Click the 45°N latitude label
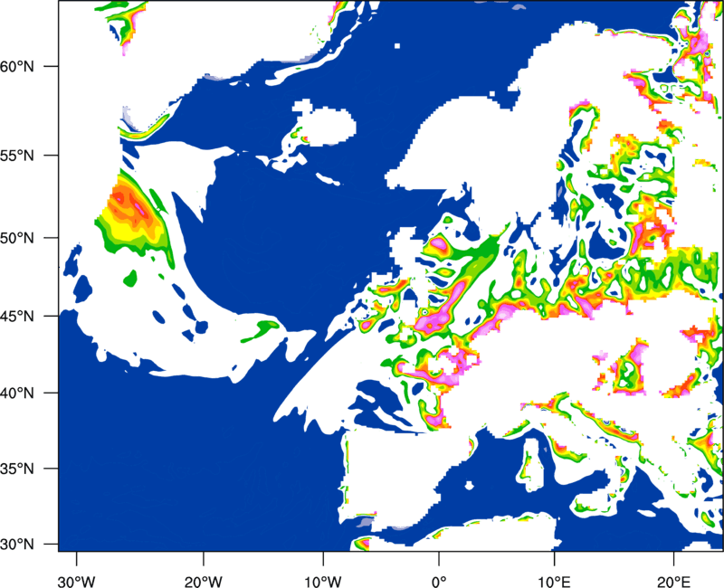The image size is (724, 588). pos(17,316)
